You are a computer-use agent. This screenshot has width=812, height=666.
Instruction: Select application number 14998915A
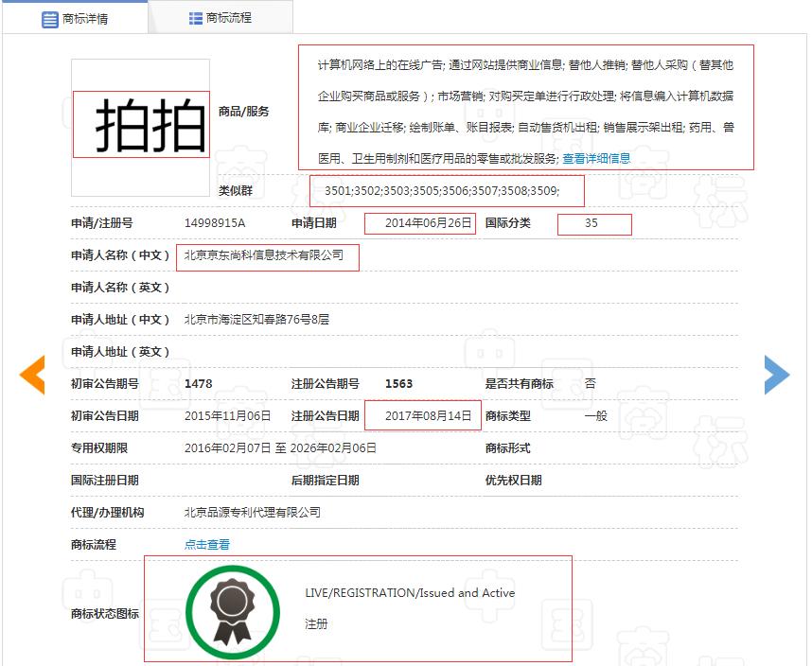click(x=215, y=224)
